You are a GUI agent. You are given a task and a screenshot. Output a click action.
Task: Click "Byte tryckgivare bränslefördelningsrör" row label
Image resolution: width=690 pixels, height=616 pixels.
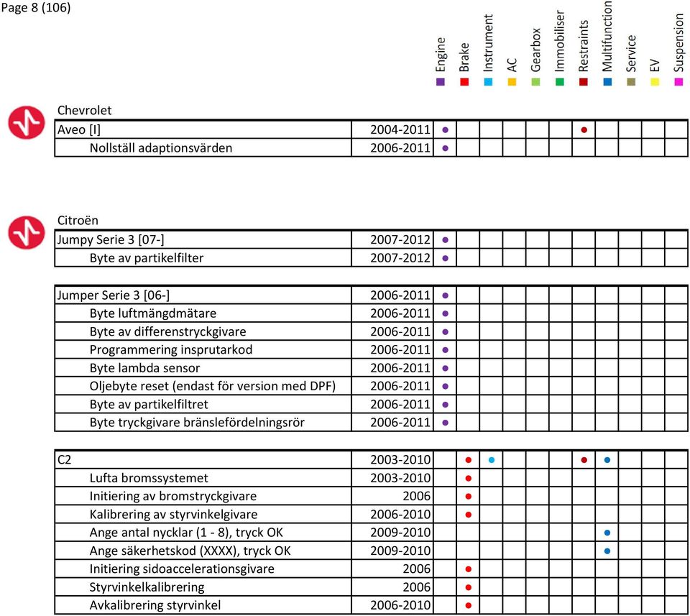[x=197, y=423]
